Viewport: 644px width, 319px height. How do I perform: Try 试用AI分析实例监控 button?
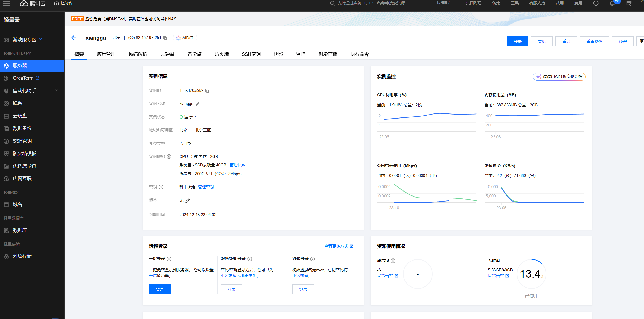tap(559, 76)
